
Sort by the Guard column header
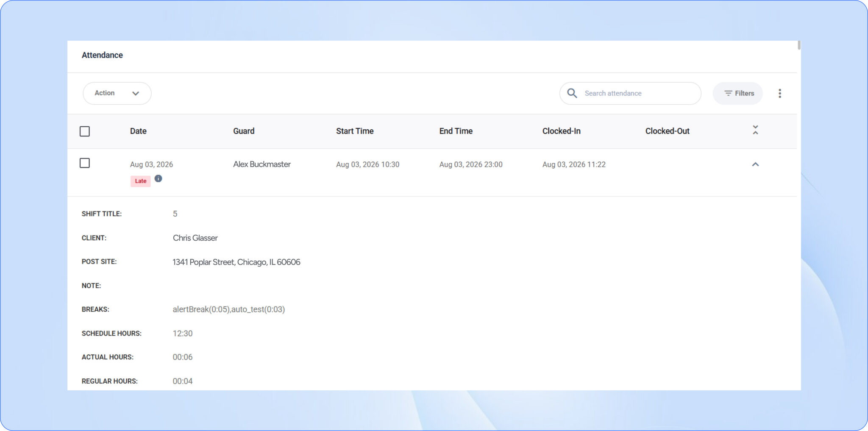point(244,131)
